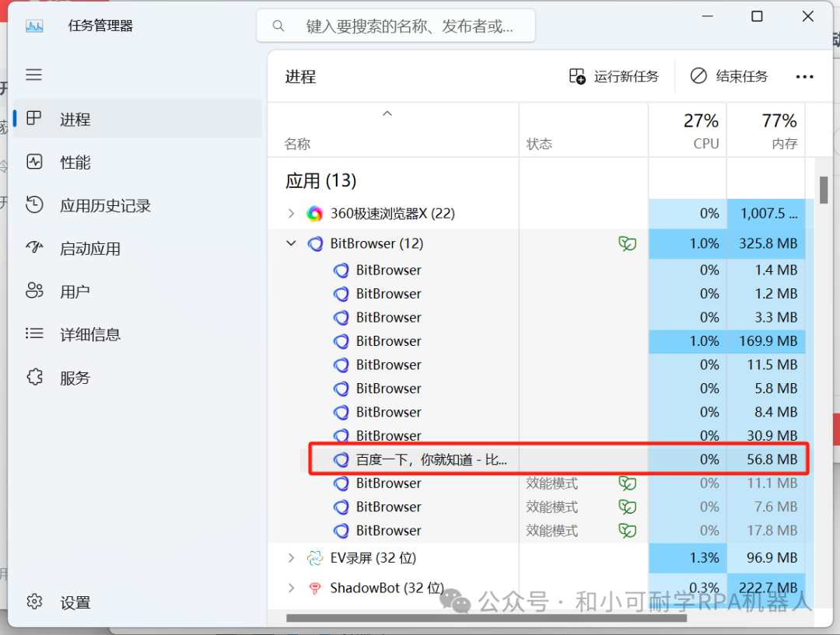
Task: Click the search input field
Action: coord(409,26)
